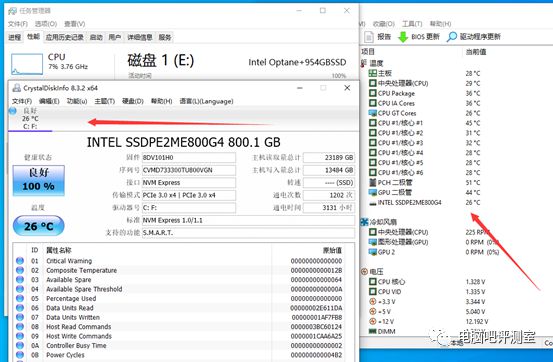Click the 良好 100% health status button
This screenshot has height=362, width=553.
(x=38, y=180)
